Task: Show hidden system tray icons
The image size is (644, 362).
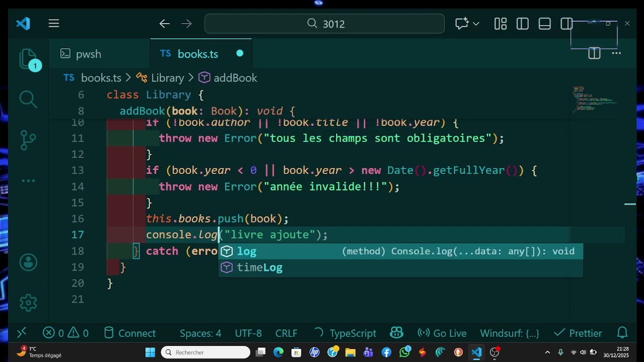Action: [548, 352]
